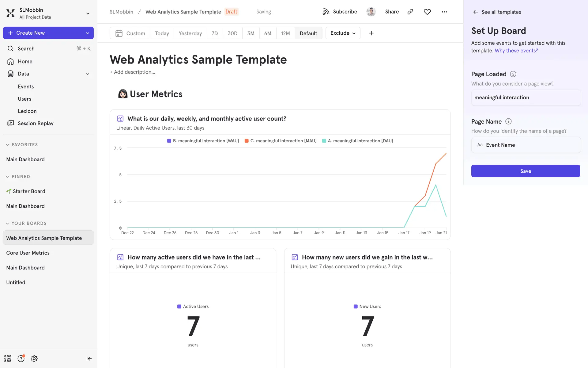Image resolution: width=588 pixels, height=368 pixels.
Task: Click Page Loaded info icon
Action: click(513, 74)
